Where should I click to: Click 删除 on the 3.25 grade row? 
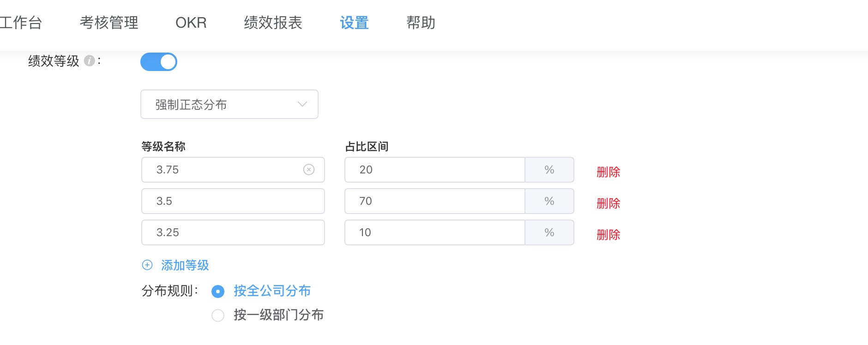(608, 235)
